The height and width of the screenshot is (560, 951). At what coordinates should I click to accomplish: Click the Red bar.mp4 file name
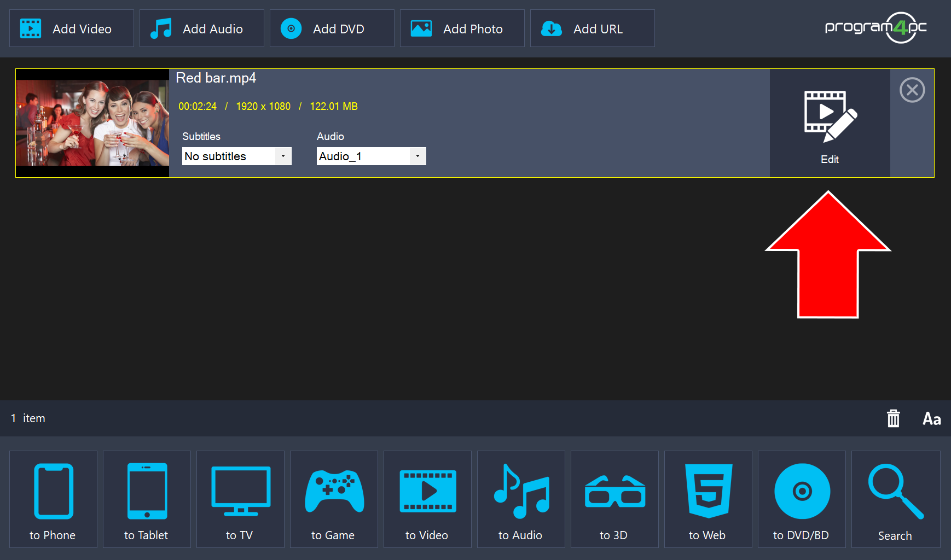216,78
